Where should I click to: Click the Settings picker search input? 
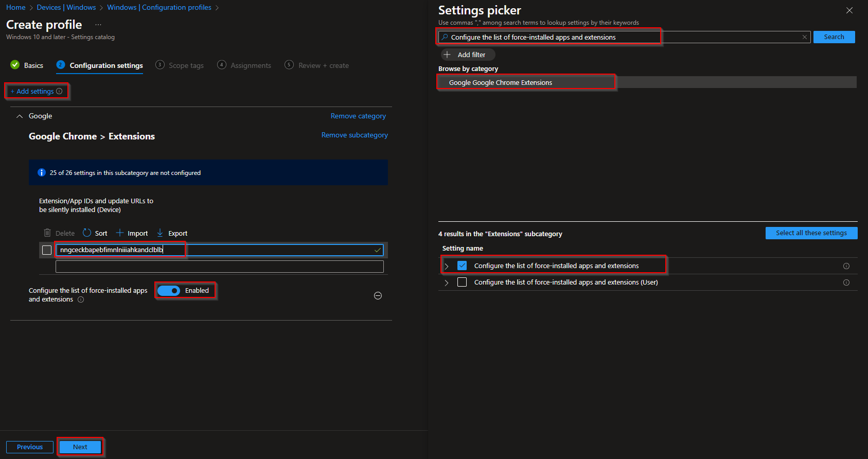pyautogui.click(x=624, y=37)
